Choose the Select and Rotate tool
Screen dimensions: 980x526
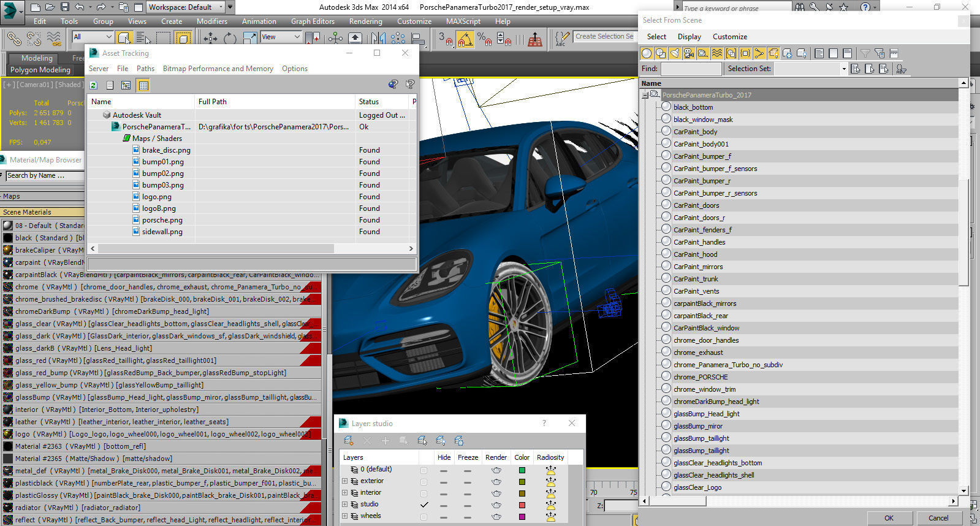click(x=230, y=38)
